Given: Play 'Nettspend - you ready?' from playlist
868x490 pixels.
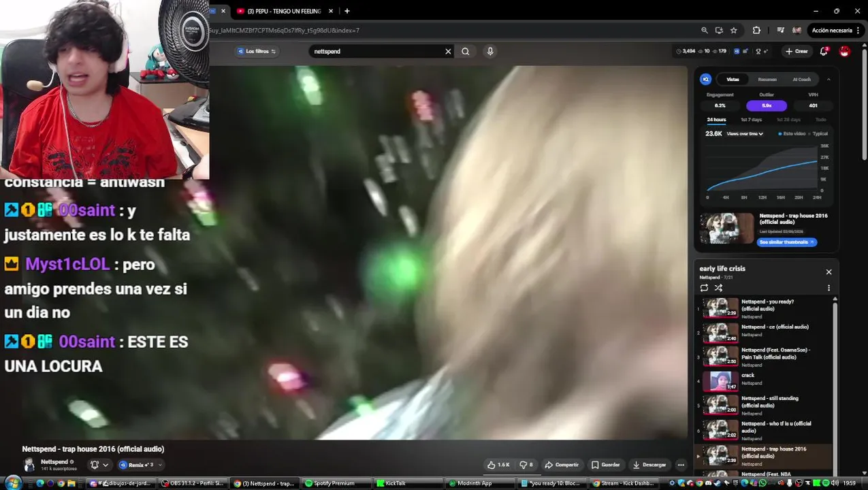Looking at the screenshot, I should 764,308.
